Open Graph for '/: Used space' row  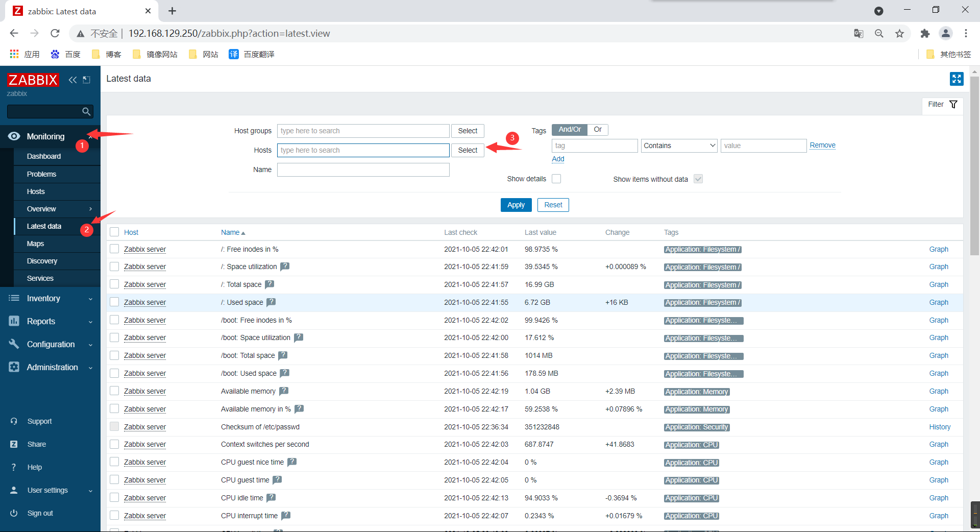click(939, 302)
